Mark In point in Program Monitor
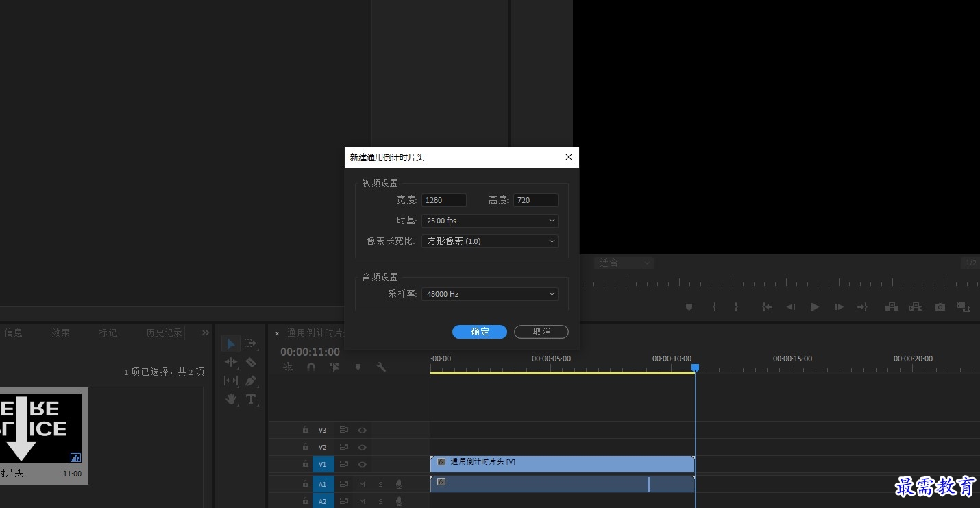Viewport: 980px width, 508px height. pyautogui.click(x=714, y=307)
